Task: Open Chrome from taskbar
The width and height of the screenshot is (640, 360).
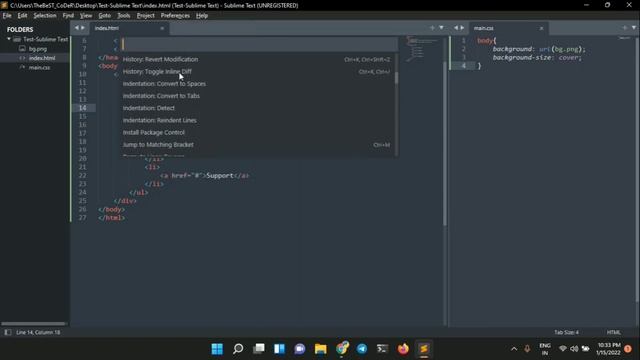Action: tap(342, 349)
